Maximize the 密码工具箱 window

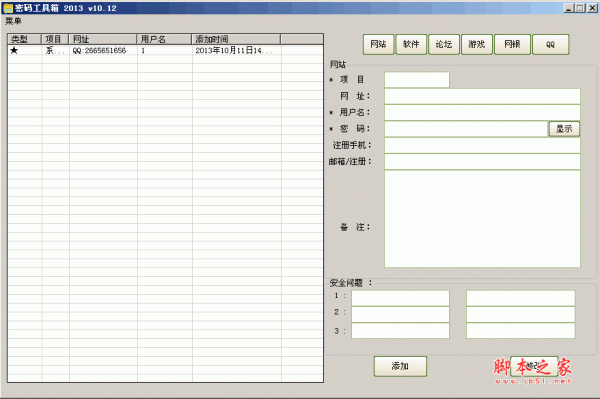coord(580,8)
